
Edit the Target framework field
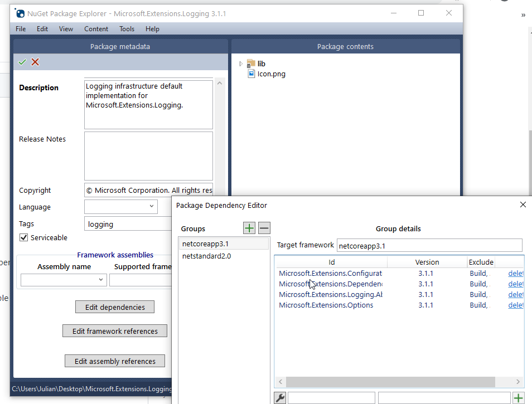point(429,245)
